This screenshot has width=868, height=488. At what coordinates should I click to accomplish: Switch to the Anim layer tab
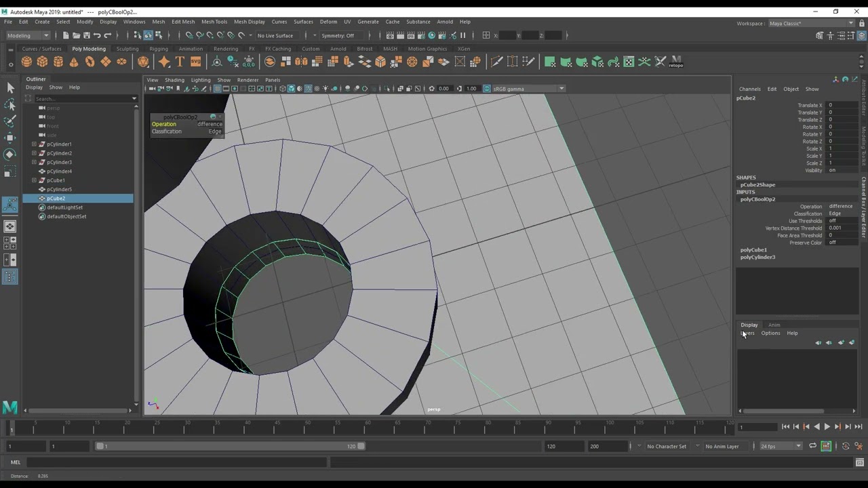(774, 325)
